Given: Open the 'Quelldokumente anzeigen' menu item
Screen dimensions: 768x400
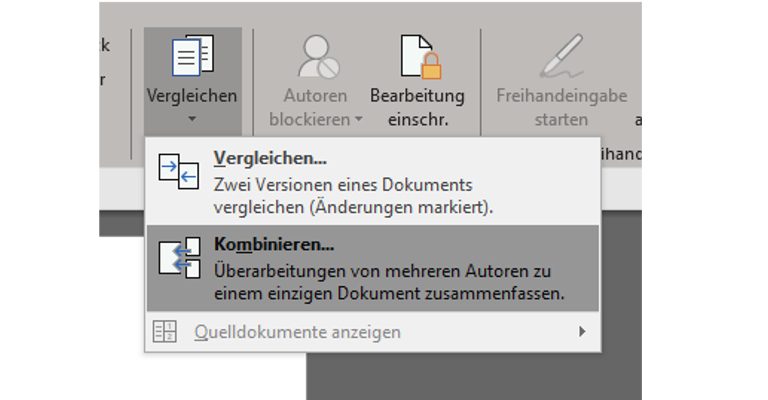Looking at the screenshot, I should (x=297, y=331).
